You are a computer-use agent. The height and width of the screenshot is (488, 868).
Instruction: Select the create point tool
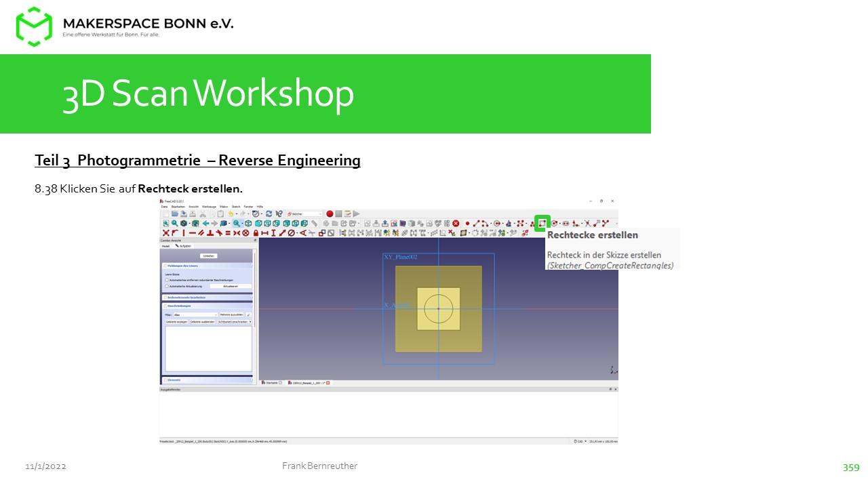pyautogui.click(x=467, y=224)
